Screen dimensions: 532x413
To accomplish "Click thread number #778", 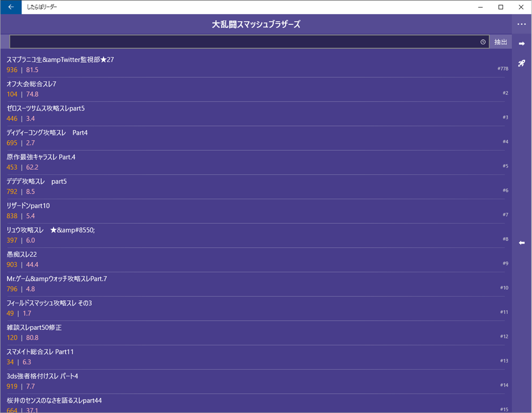I will click(503, 68).
